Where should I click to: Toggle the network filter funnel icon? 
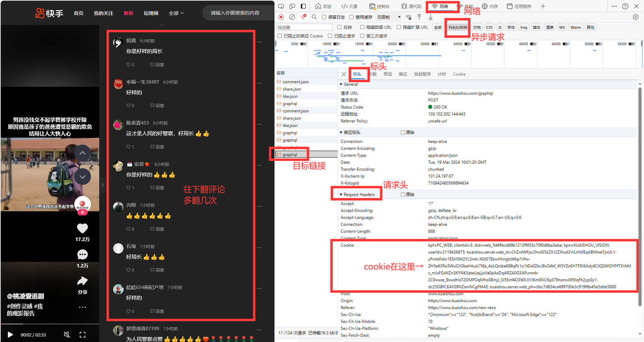tap(303, 17)
